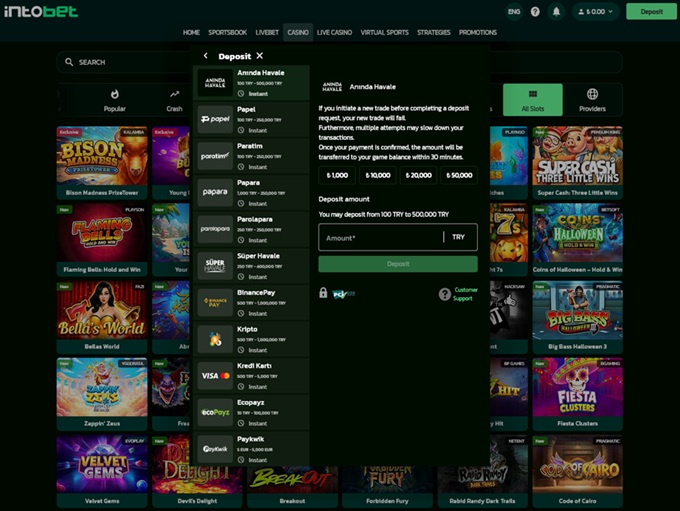Select the Providers globe icon
680x511 pixels.
click(x=592, y=95)
